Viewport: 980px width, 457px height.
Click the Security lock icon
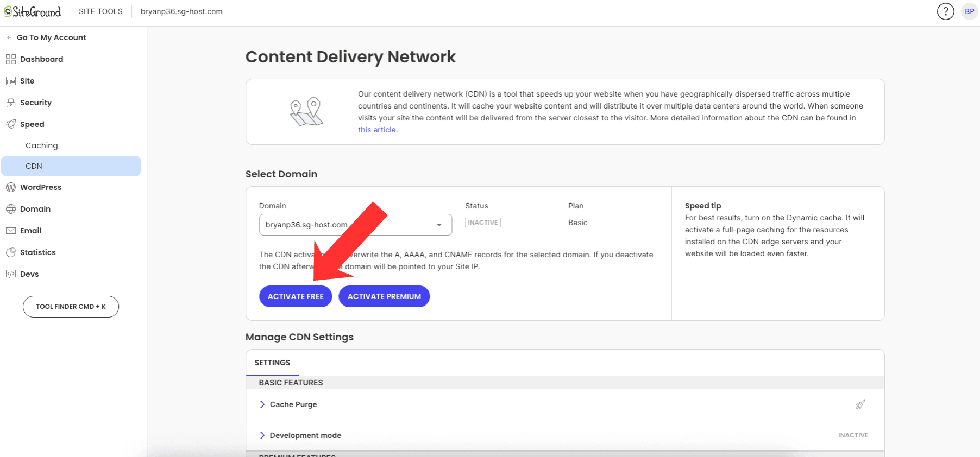(x=11, y=103)
